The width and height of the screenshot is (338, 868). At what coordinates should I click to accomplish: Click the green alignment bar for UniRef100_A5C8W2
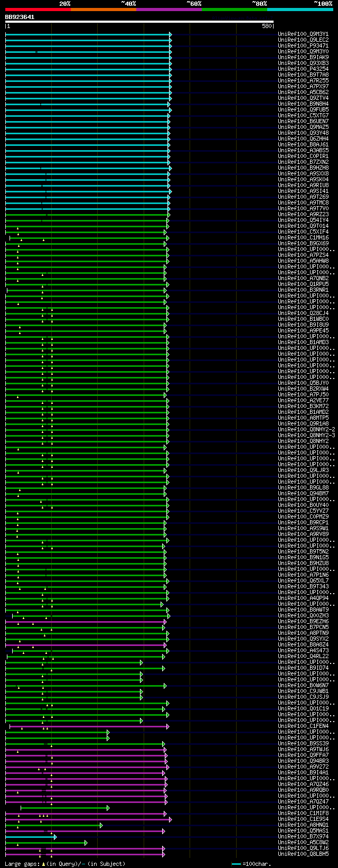click(46, 843)
